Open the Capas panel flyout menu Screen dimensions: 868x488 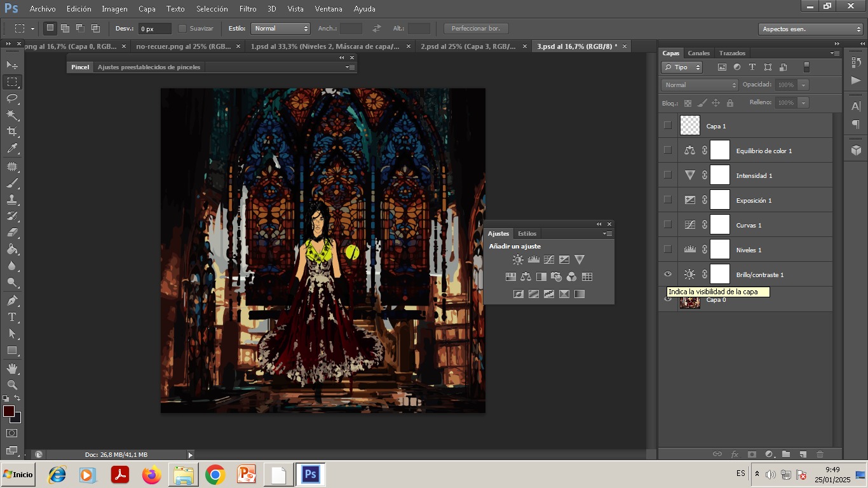(835, 53)
